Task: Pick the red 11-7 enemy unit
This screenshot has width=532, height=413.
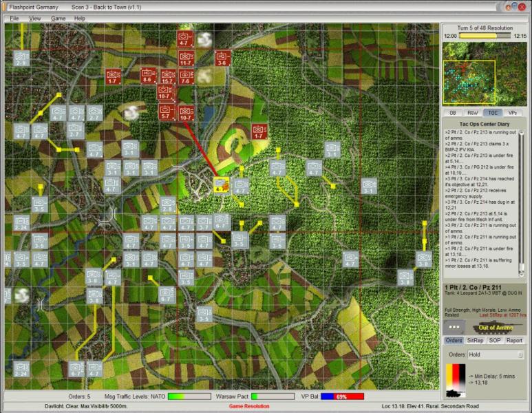Action: point(185,58)
